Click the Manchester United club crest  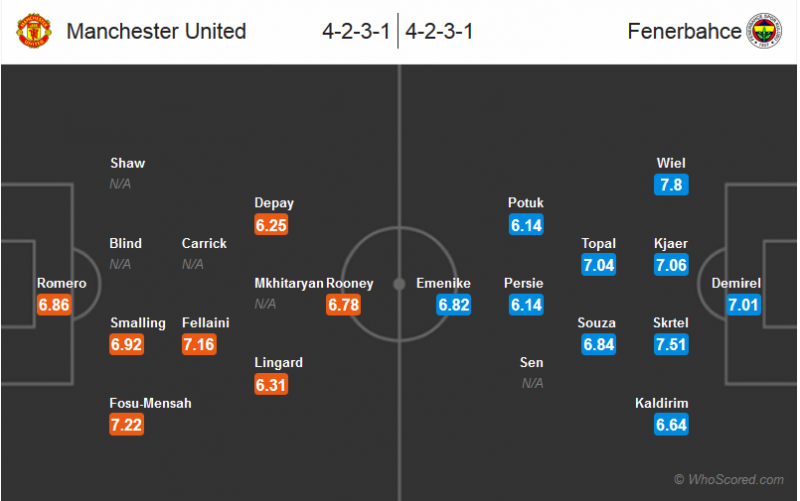coord(34,31)
